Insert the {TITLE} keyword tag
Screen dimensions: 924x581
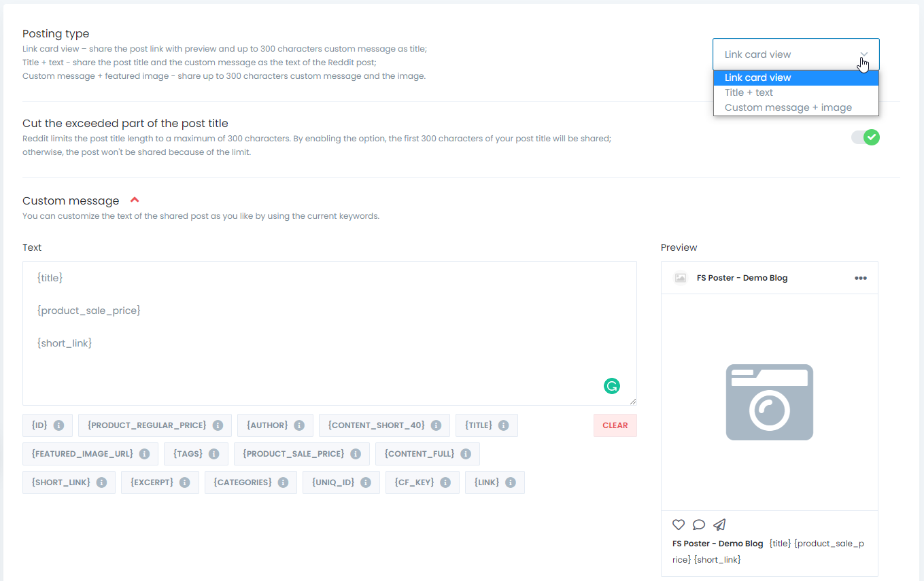(487, 425)
